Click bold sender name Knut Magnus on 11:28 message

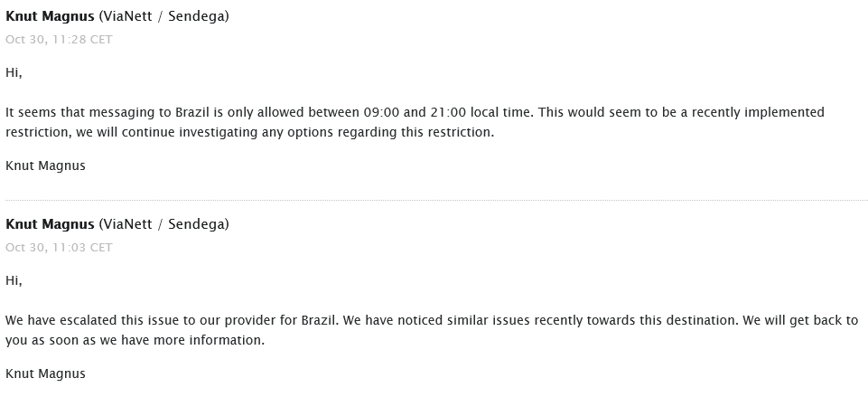tap(50, 16)
